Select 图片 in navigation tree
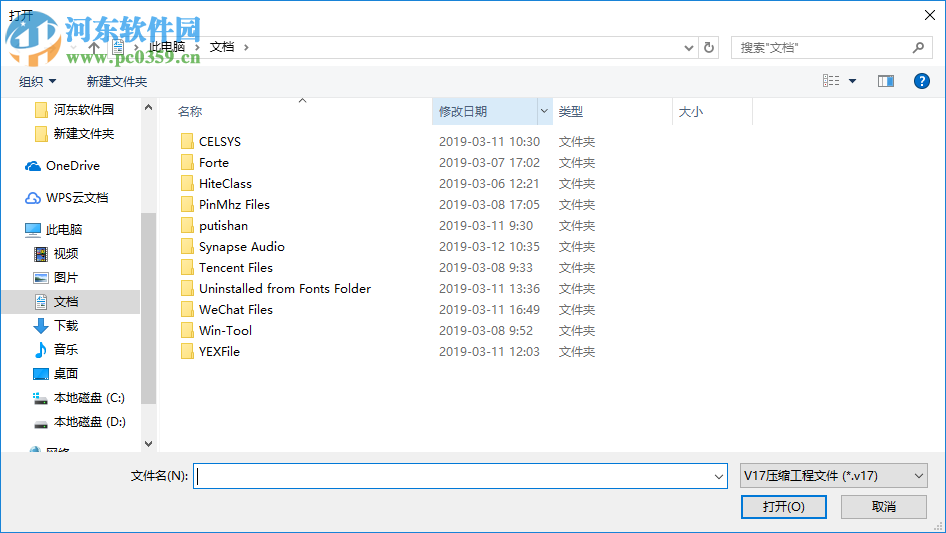This screenshot has height=533, width=946. tap(66, 278)
